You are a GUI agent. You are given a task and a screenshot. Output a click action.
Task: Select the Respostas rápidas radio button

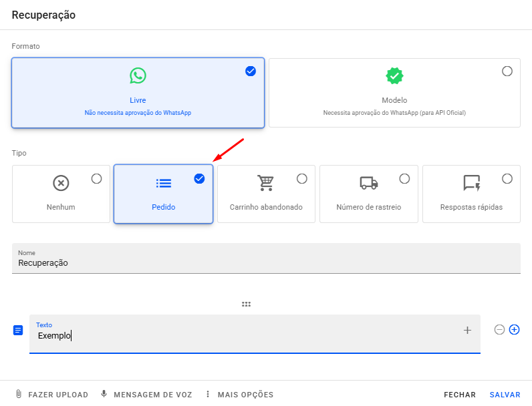click(x=507, y=178)
